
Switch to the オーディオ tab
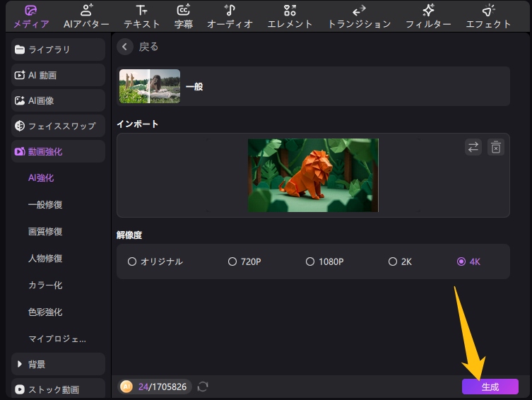pyautogui.click(x=230, y=16)
